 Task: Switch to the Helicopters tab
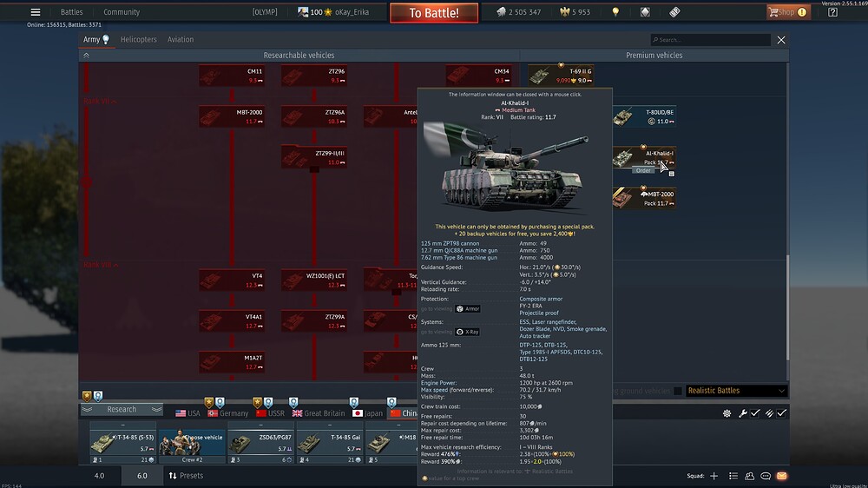pos(138,39)
